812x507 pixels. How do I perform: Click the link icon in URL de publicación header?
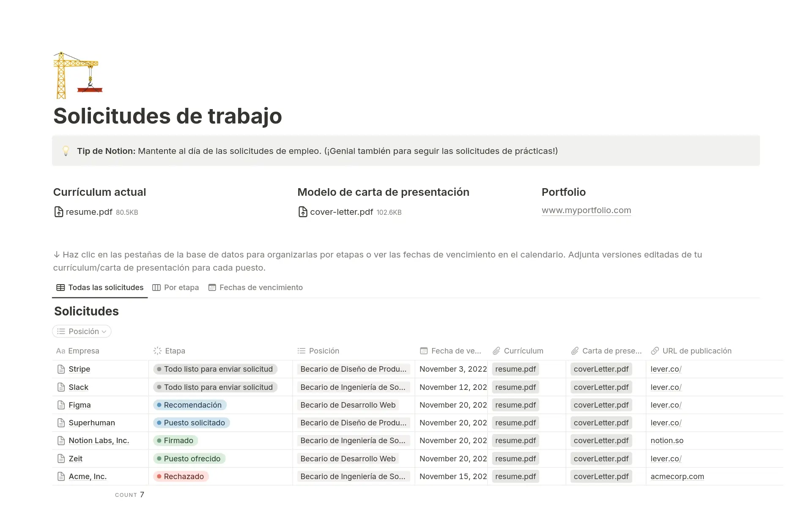click(x=655, y=351)
